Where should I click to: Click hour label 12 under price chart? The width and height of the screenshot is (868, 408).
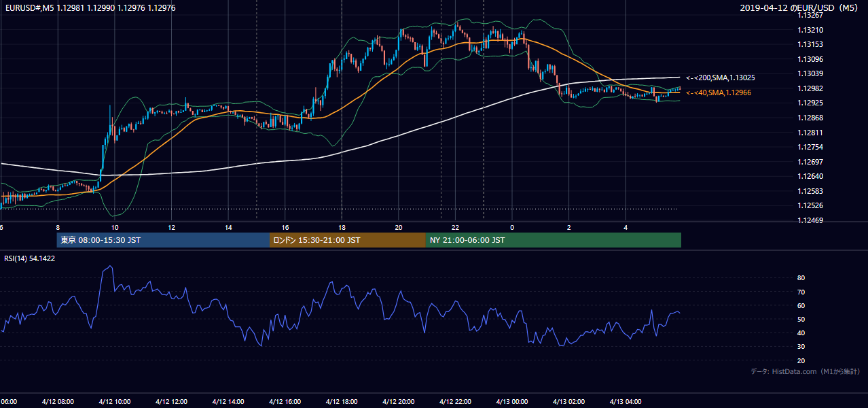(x=171, y=228)
